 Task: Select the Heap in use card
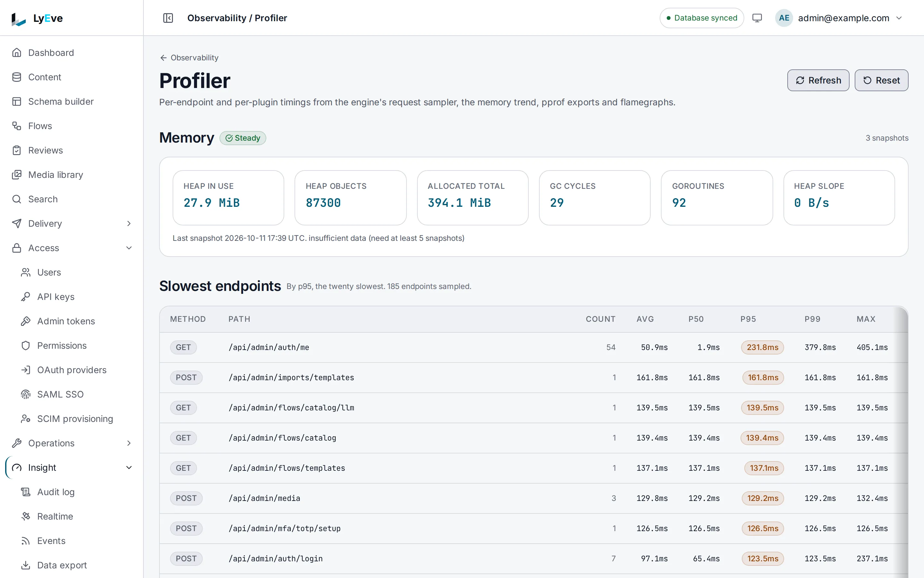tap(228, 197)
